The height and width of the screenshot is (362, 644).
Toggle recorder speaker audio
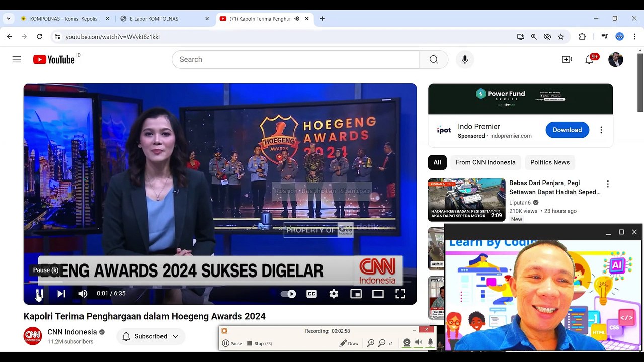[x=419, y=343]
